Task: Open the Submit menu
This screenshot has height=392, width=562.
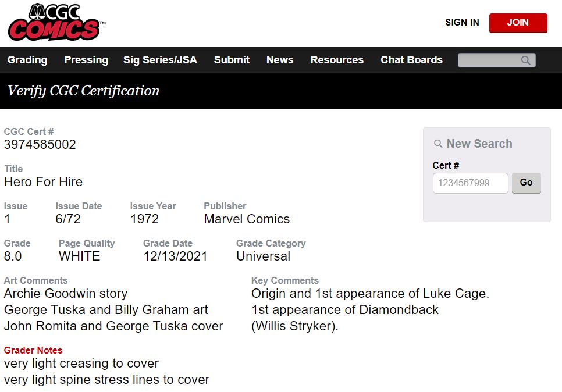Action: coord(232,60)
